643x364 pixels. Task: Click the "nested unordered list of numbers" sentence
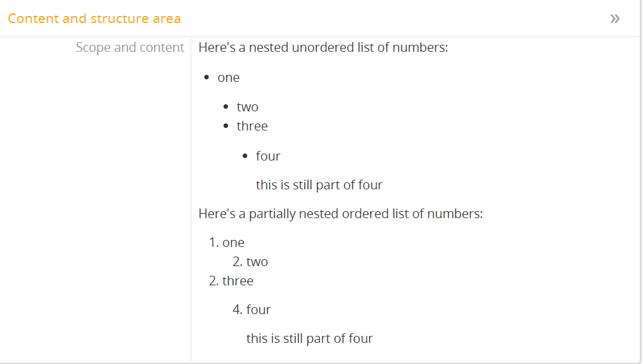(x=323, y=47)
